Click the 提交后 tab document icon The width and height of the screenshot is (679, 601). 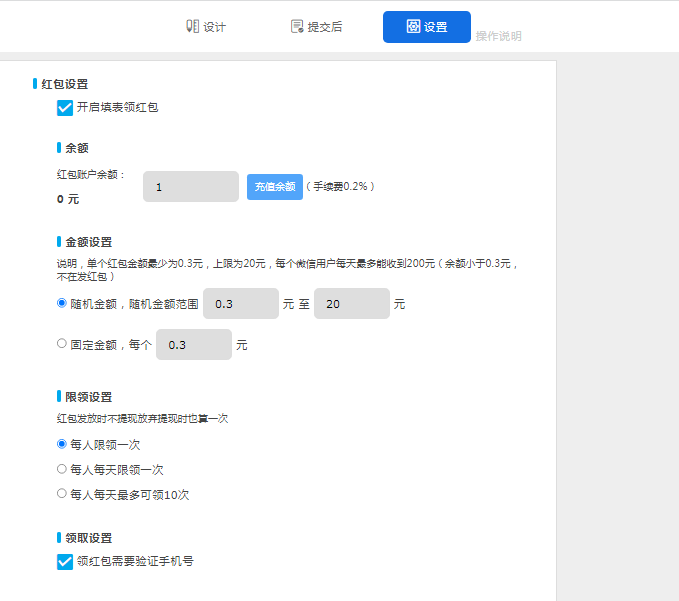297,27
